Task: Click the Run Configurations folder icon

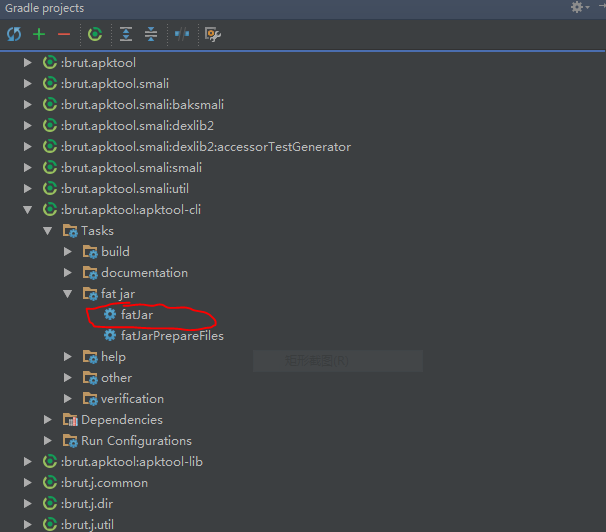Action: click(x=70, y=441)
